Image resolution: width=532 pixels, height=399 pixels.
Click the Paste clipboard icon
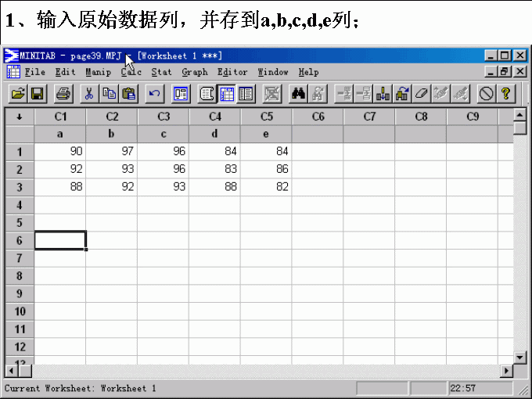(x=128, y=94)
